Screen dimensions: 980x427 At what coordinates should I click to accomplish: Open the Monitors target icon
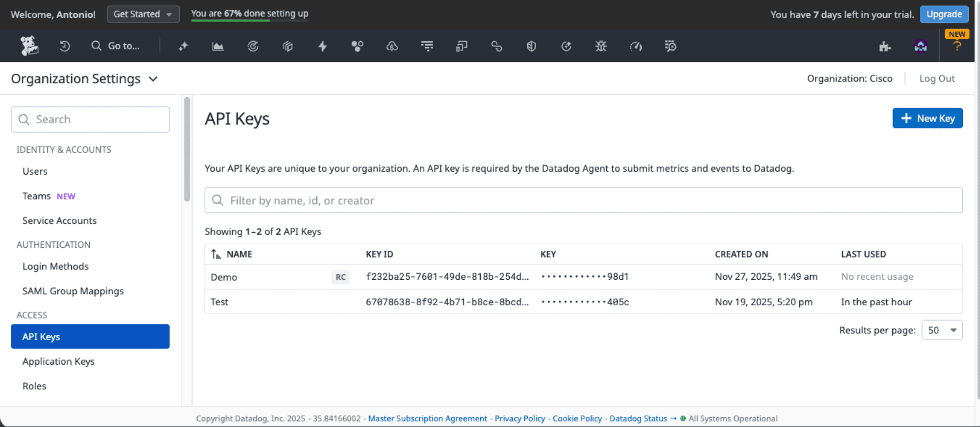(x=253, y=46)
